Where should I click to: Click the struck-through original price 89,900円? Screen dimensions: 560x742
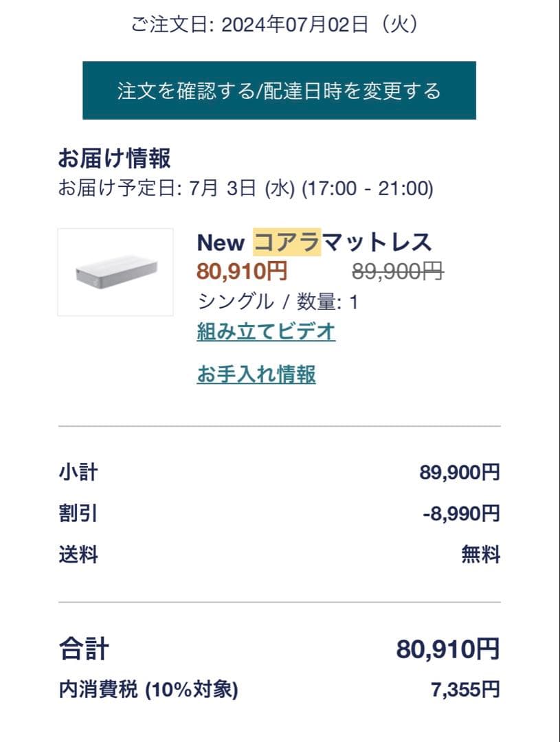tap(398, 271)
